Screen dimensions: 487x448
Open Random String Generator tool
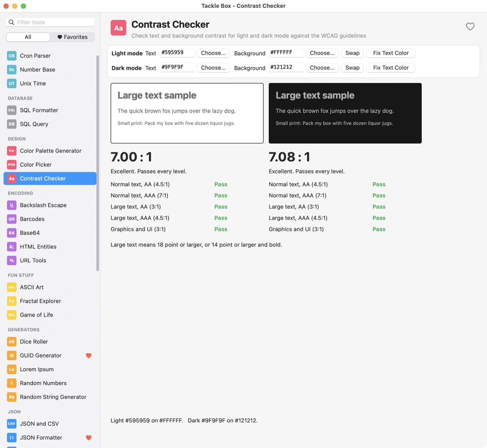click(x=50, y=397)
